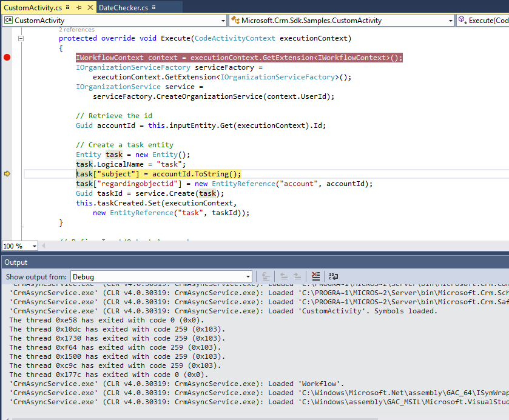Click output line "thread 0x1500 has exited"
Image resolution: width=509 pixels, height=420 pixels.
point(117,356)
